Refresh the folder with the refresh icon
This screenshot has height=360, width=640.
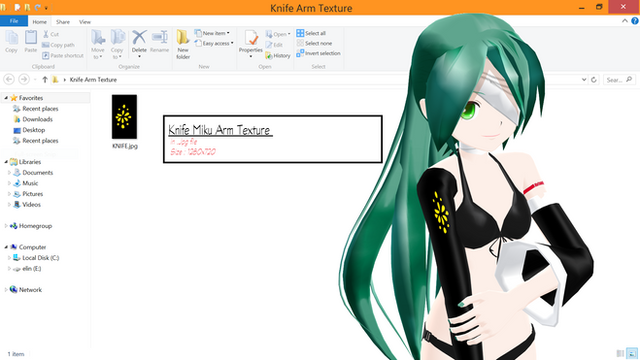(593, 80)
